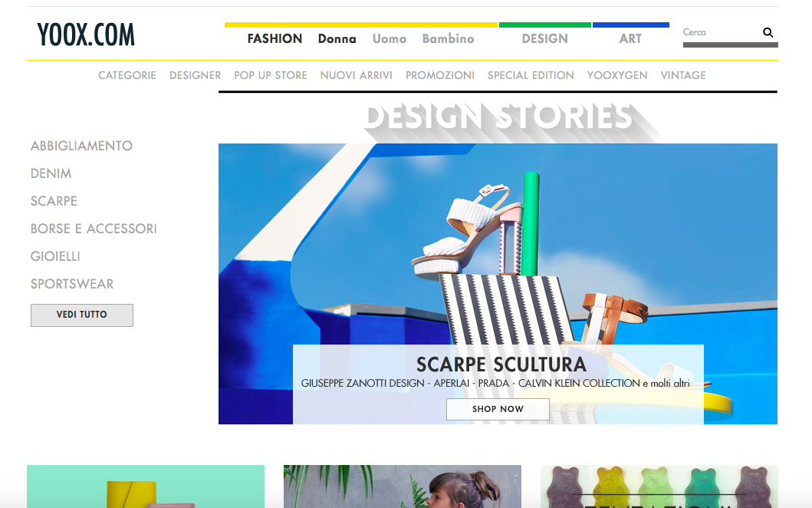Open the gummy bears promo thumbnail

659,487
